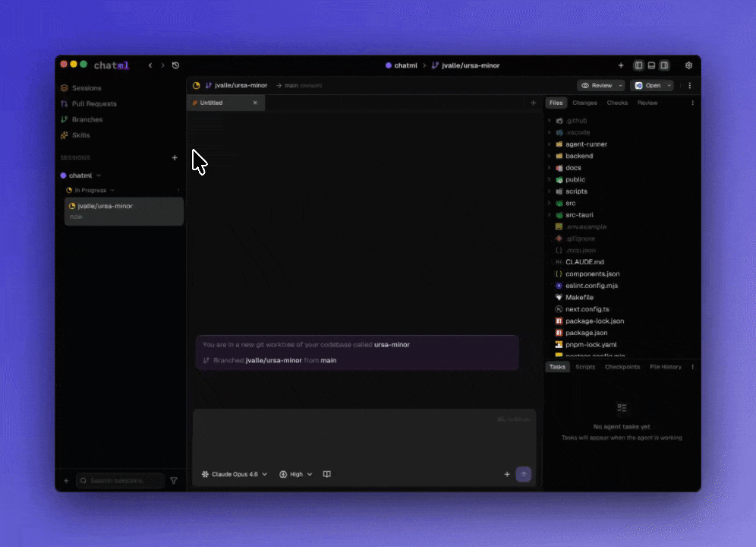Click the attach plus icon in the composer
Screen dimensions: 756x547
coord(507,474)
